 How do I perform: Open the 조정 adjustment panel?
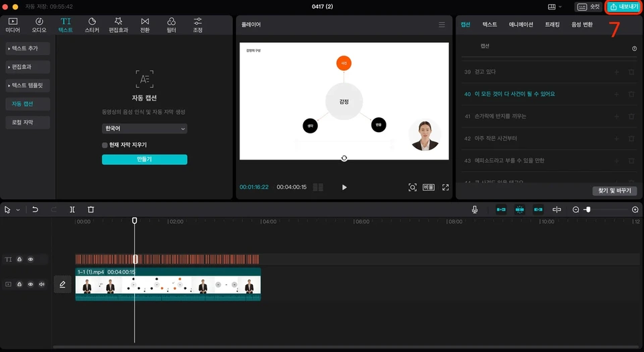197,25
